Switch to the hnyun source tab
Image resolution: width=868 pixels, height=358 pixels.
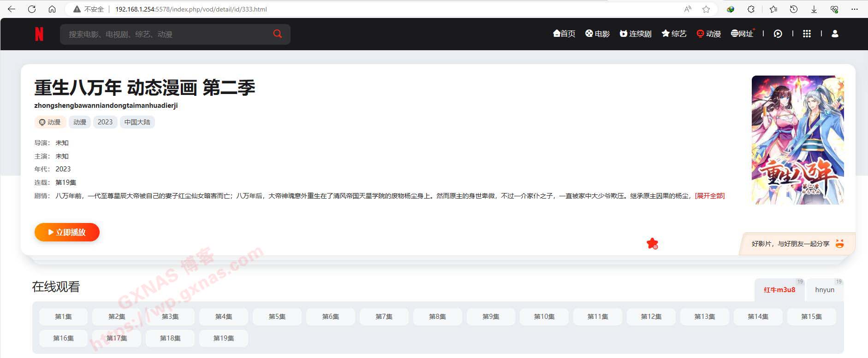point(824,290)
